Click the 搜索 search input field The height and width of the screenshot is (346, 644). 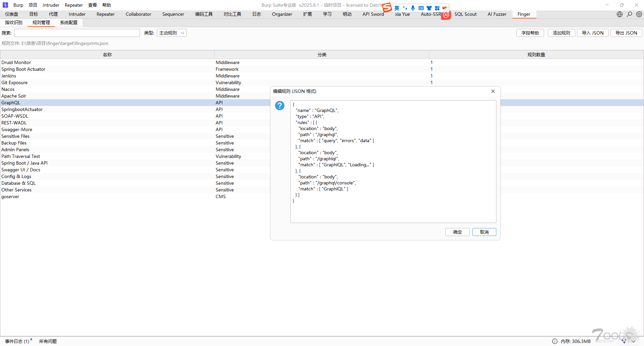[x=77, y=33]
